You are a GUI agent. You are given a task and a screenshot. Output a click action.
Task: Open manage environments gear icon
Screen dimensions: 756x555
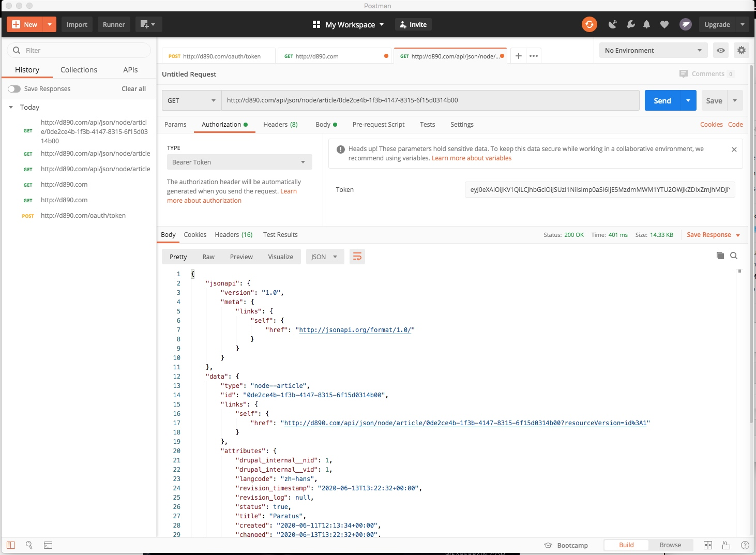(x=742, y=50)
